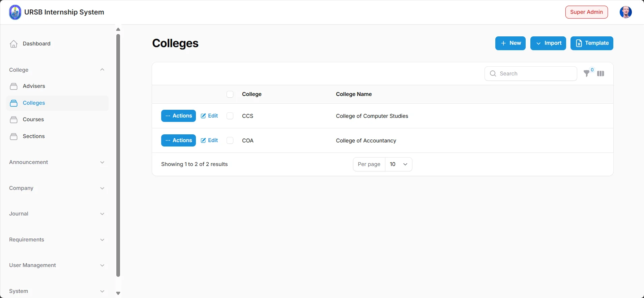
Task: Click the search magnifier icon
Action: click(x=493, y=73)
